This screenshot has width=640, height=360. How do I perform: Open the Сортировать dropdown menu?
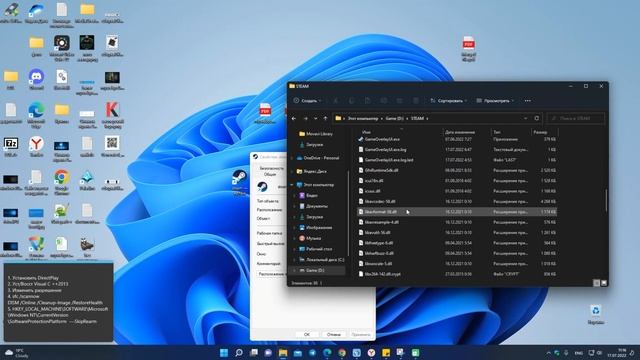[x=448, y=101]
